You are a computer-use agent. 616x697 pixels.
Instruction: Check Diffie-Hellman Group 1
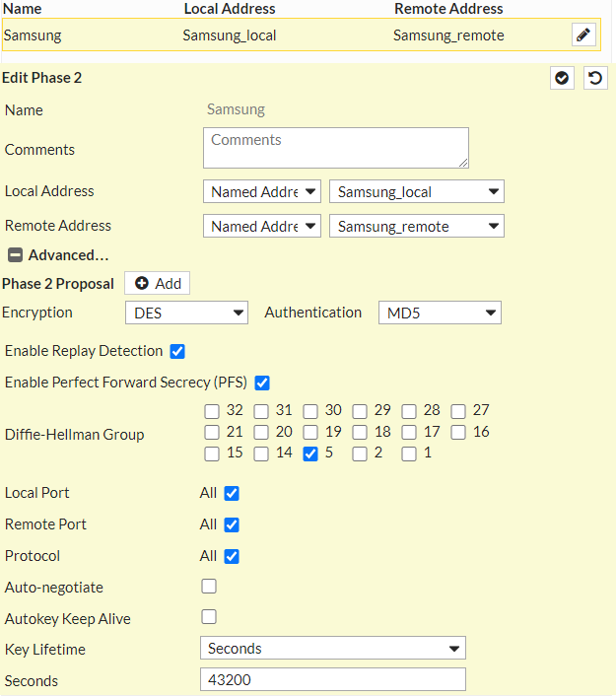409,453
